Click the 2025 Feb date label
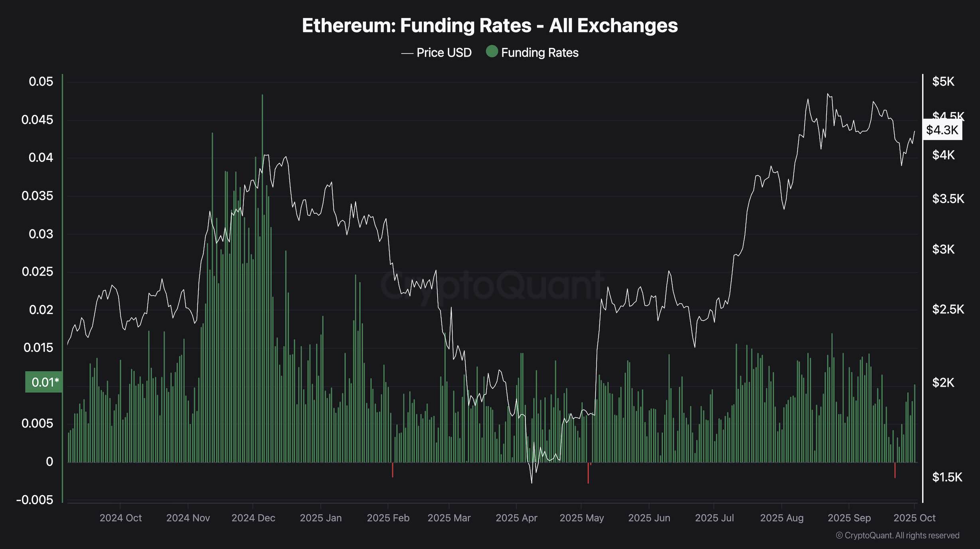 point(388,518)
